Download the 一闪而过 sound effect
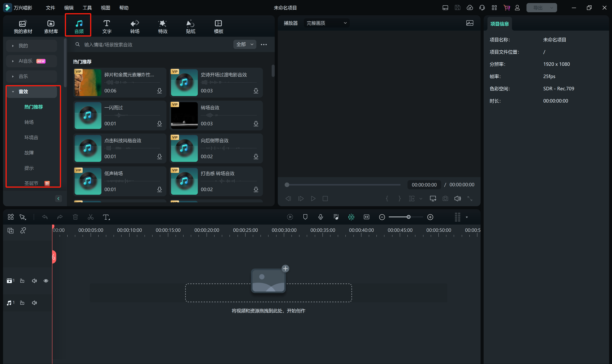Image resolution: width=612 pixels, height=364 pixels. coord(159,124)
